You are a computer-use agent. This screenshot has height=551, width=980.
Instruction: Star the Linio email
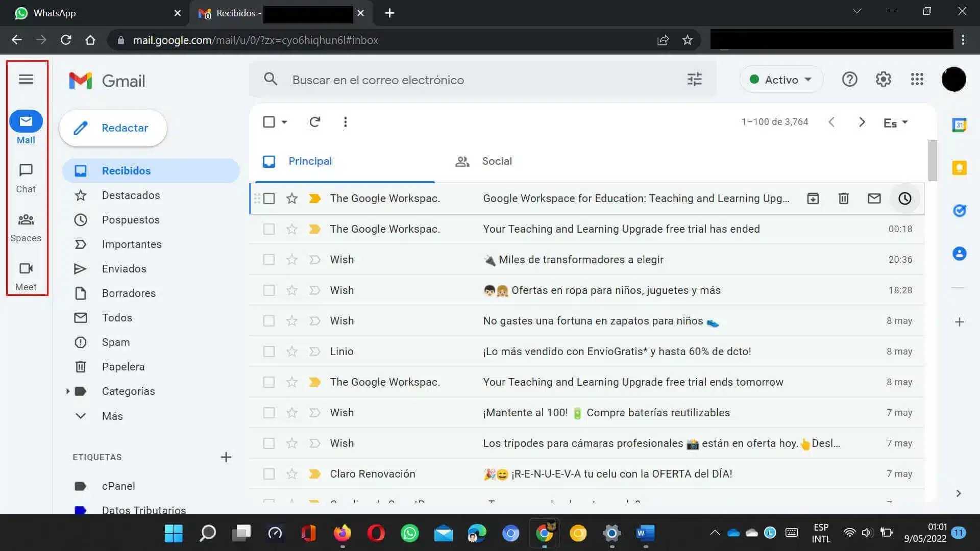292,352
